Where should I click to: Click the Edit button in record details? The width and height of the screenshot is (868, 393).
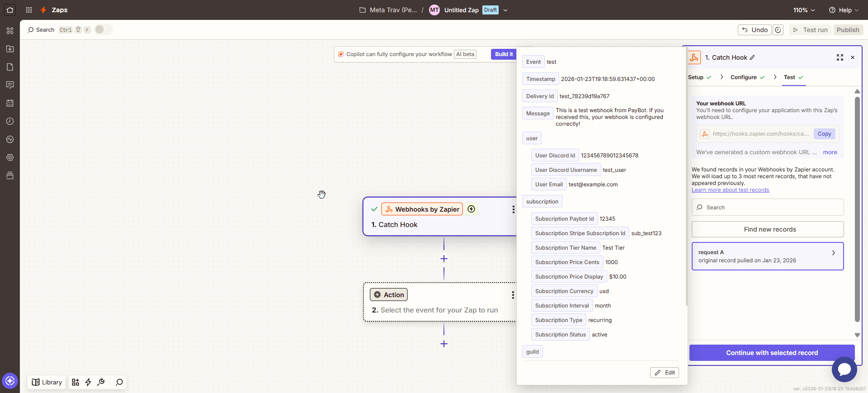(665, 373)
